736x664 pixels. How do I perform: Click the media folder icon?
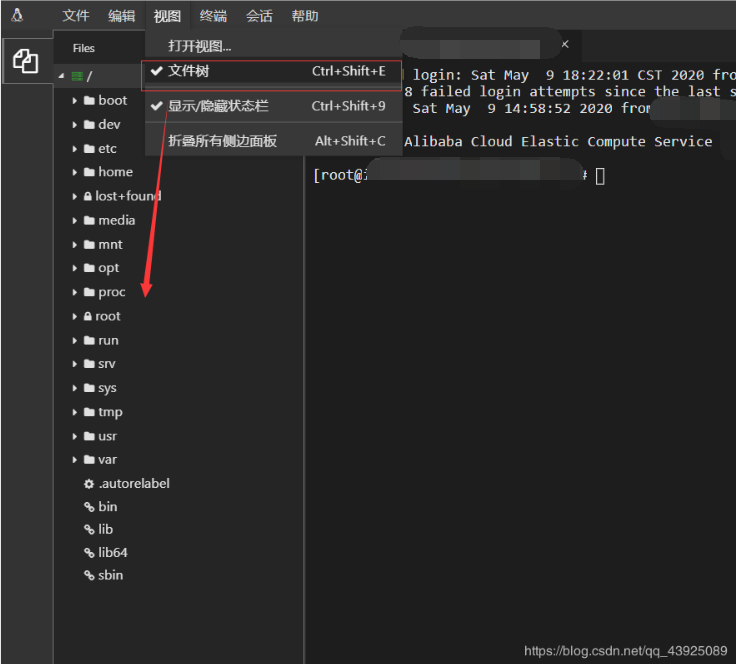pyautogui.click(x=89, y=221)
